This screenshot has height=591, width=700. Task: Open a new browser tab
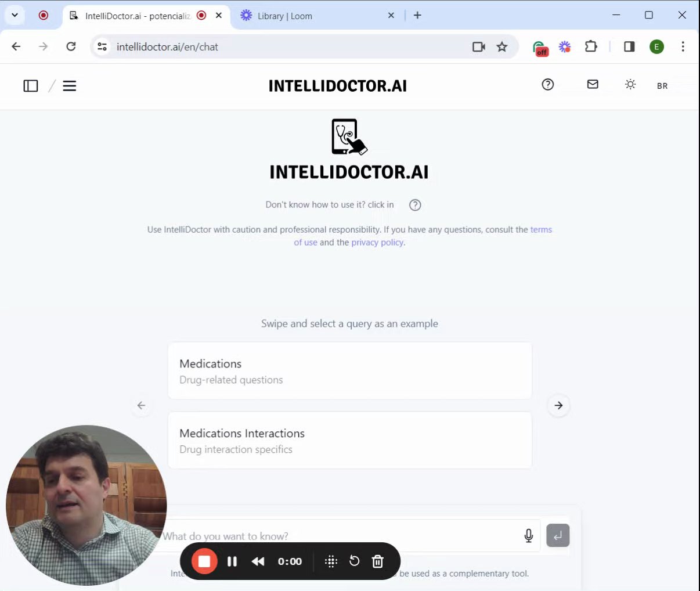(417, 15)
